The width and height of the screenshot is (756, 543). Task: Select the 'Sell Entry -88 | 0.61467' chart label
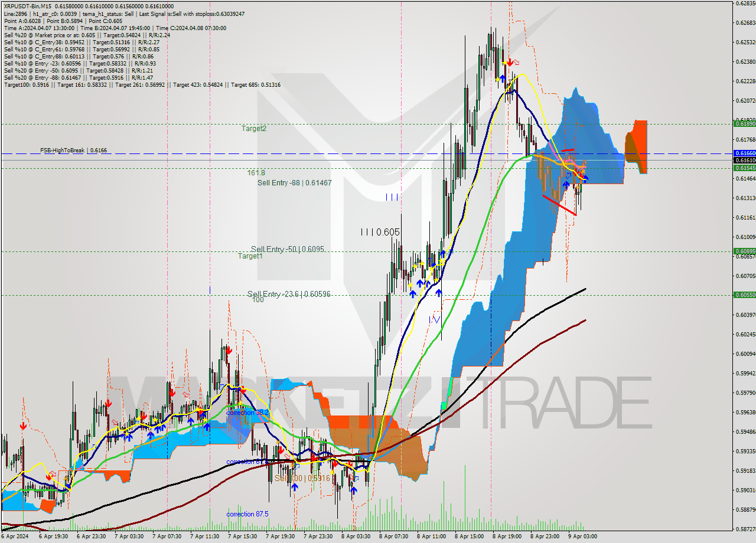point(294,183)
